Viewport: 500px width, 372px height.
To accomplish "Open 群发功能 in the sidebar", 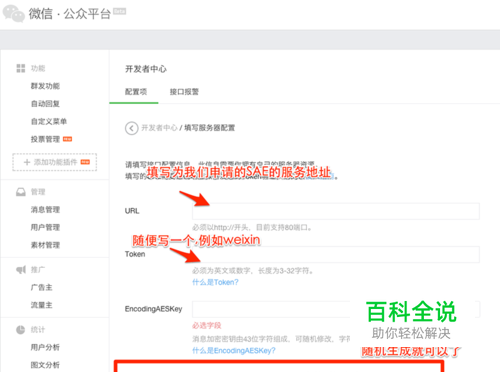I will coord(45,86).
